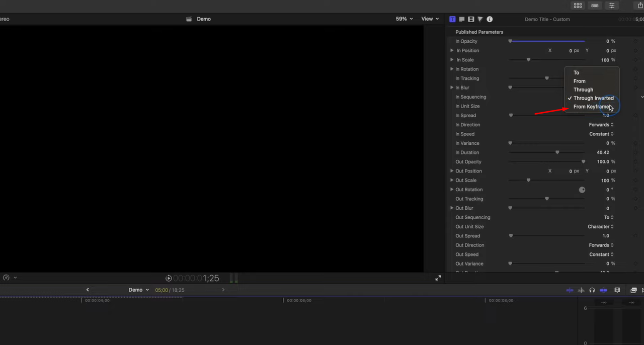
Task: Play the viewer from the timecode
Action: (169, 278)
